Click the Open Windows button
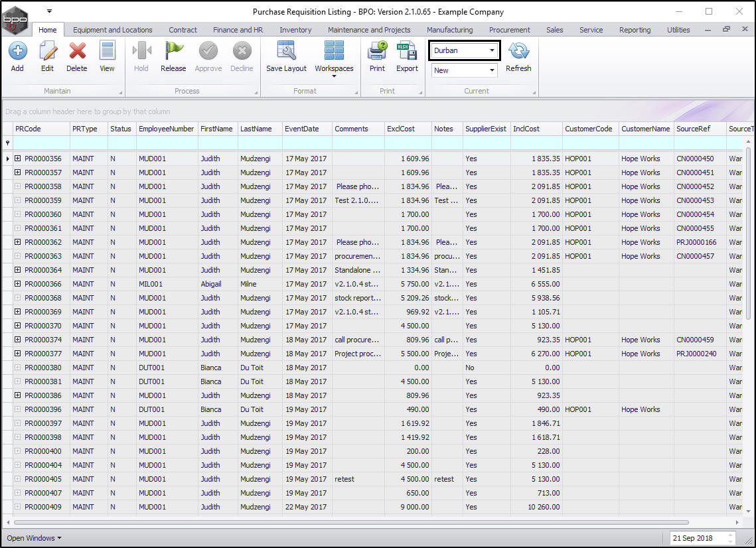This screenshot has height=548, width=756. pos(34,538)
